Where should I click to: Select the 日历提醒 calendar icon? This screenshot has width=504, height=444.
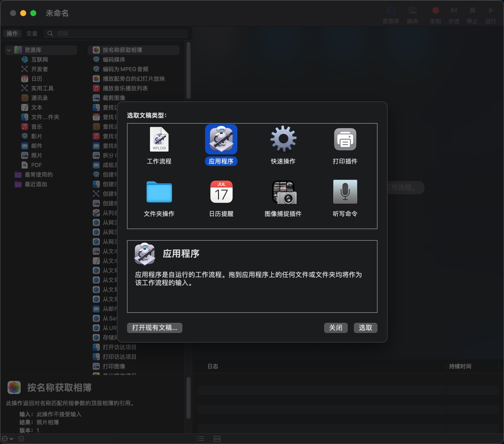coord(221,192)
